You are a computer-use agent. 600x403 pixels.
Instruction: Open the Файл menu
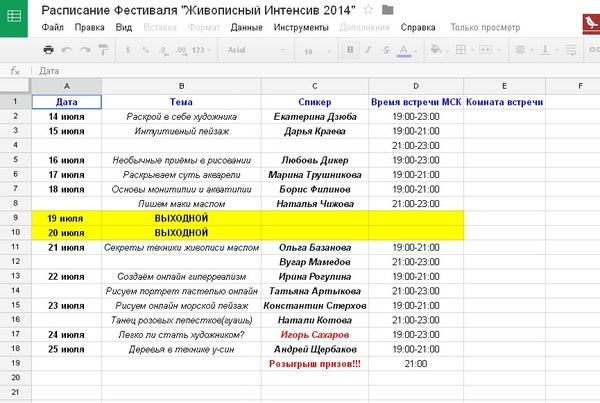pos(52,28)
